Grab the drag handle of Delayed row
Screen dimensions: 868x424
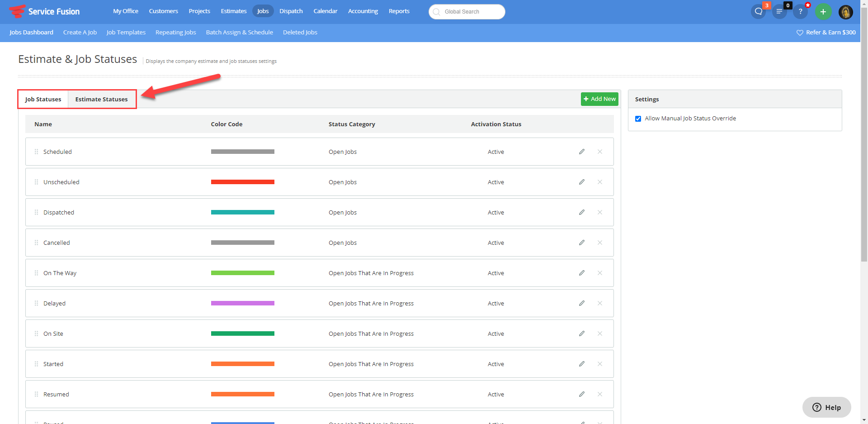(36, 303)
